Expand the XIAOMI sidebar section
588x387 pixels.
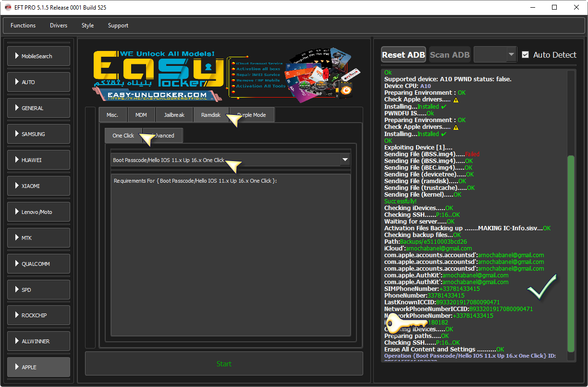tap(39, 186)
